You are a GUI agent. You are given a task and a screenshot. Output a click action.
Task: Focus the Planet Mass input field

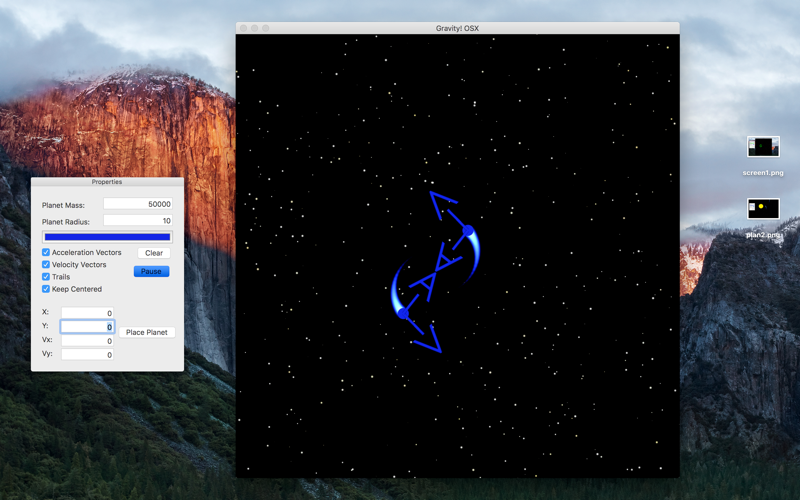138,204
